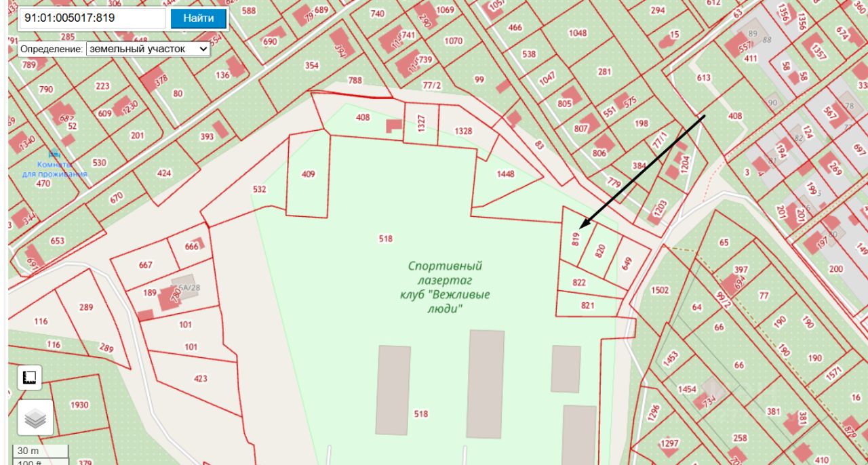Select parcel 423 on the map
The height and width of the screenshot is (465, 868).
[x=201, y=378]
